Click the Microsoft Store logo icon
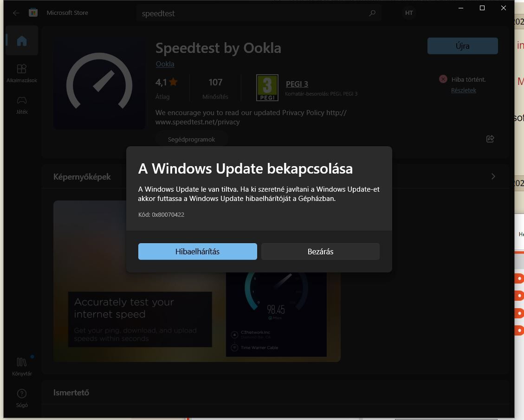This screenshot has width=524, height=420. (x=33, y=13)
